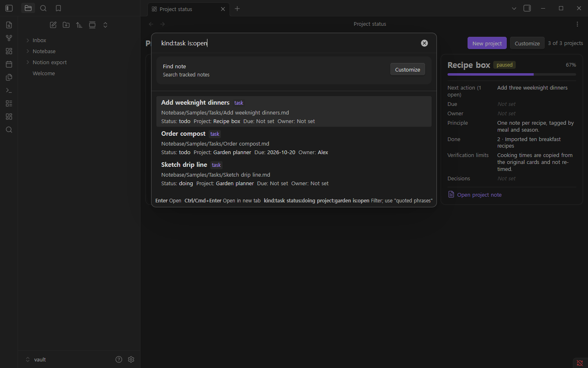Clear the search query with the X
The width and height of the screenshot is (588, 368).
pos(425,43)
